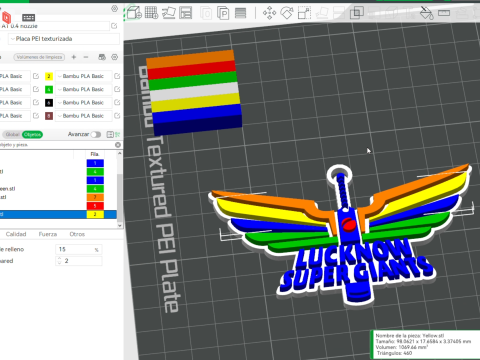Click the stacked layers toolbar icon
The height and width of the screenshot is (360, 480).
click(x=240, y=13)
